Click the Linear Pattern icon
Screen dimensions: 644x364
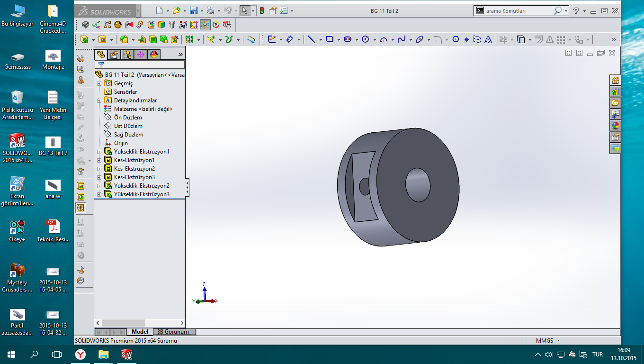point(189,39)
